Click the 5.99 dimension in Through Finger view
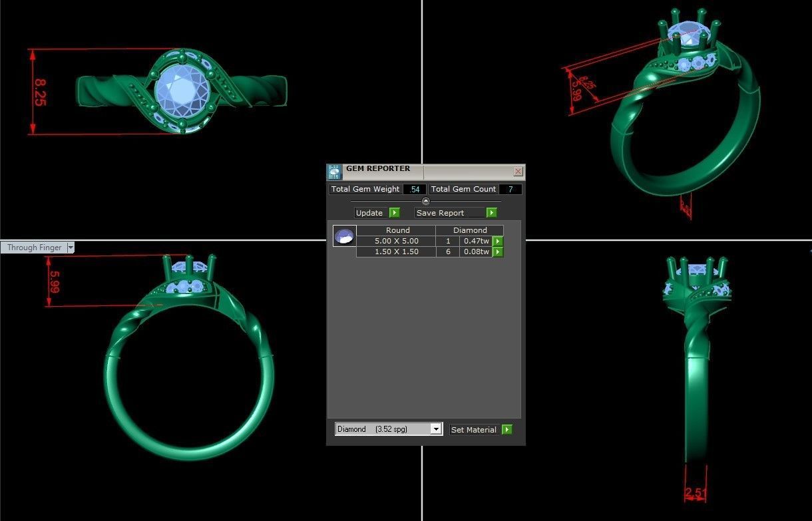The width and height of the screenshot is (812, 521). pyautogui.click(x=55, y=281)
